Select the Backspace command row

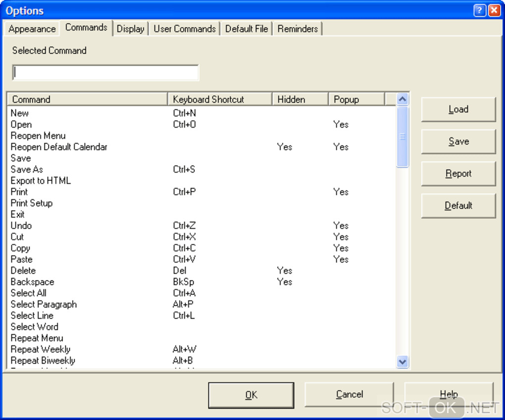[202, 282]
